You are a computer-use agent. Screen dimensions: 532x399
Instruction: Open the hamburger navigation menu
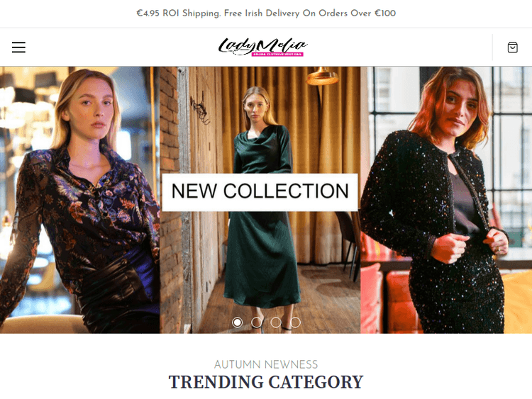18,47
